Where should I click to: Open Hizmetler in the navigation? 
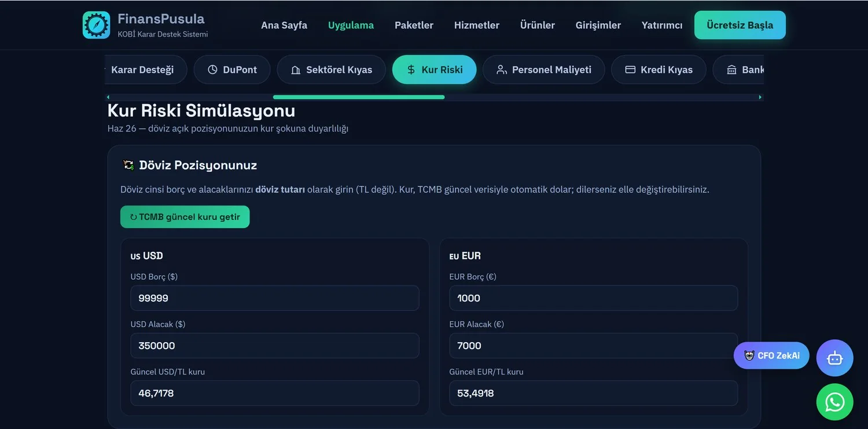(477, 25)
